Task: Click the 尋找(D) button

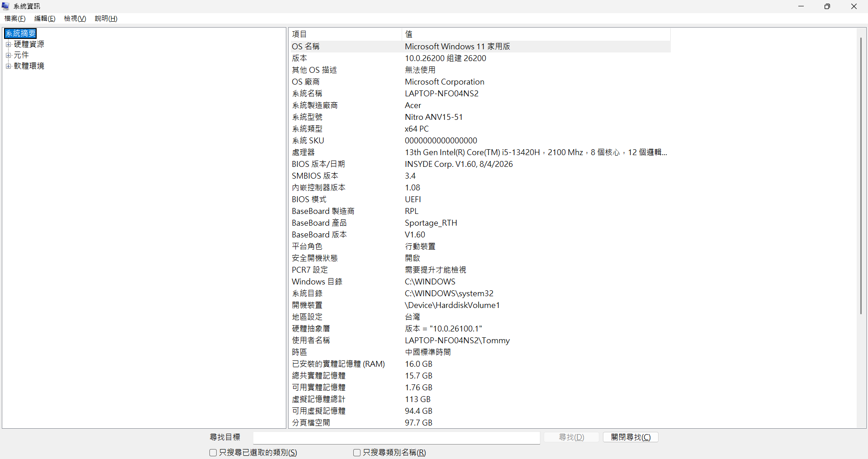Action: click(571, 437)
